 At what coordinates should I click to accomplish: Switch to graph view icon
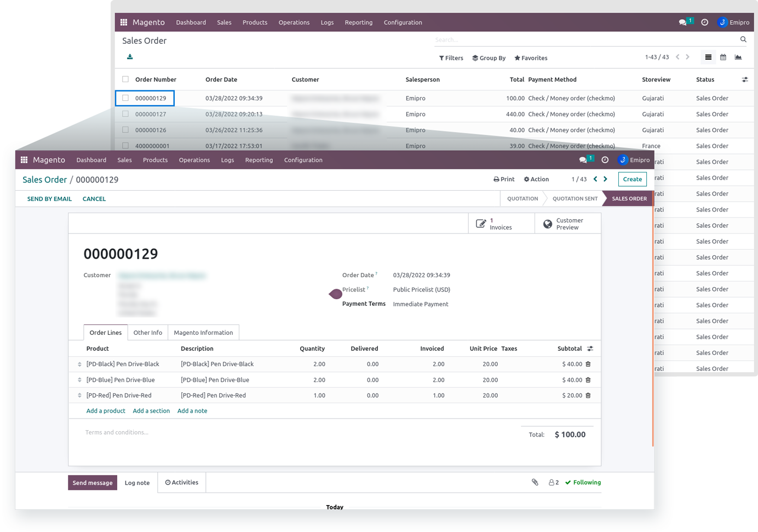click(x=738, y=58)
